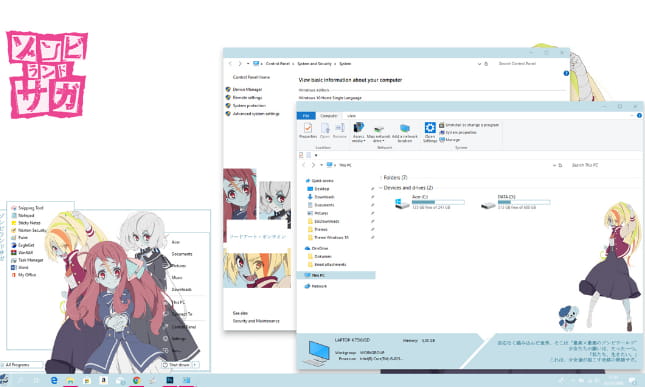Collapse the File Explorer ribbon chevron
Image resolution: width=645 pixels, height=388 pixels.
pos(632,116)
